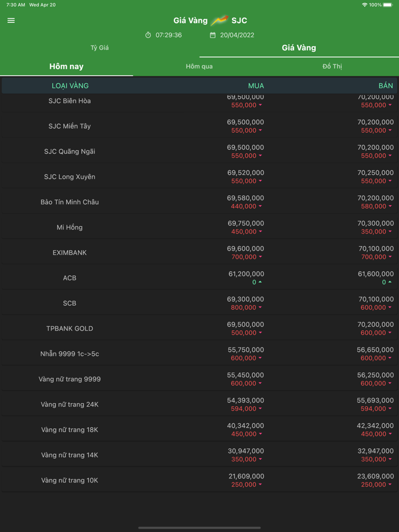Screen dimensions: 399x532
Task: Tap the calendar icon beside 20/04/2022
Action: (x=213, y=35)
